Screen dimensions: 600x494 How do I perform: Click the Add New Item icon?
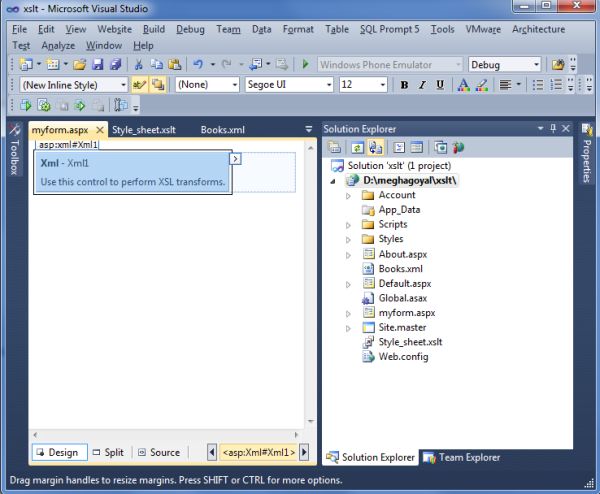[53, 64]
